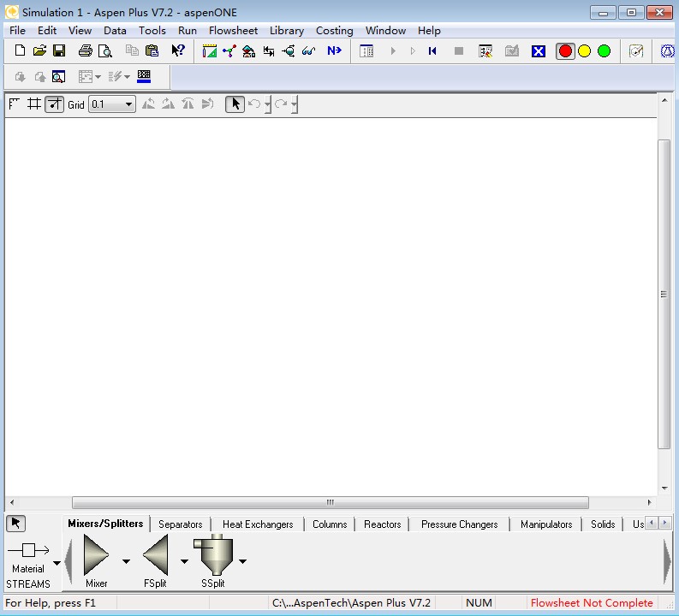Expand the Mixer model dropdown arrow

point(126,562)
